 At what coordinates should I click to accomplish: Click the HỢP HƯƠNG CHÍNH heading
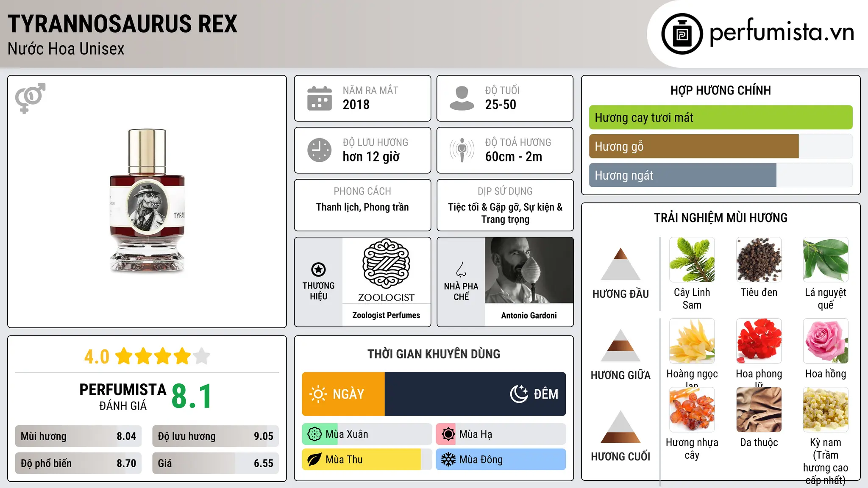(721, 90)
